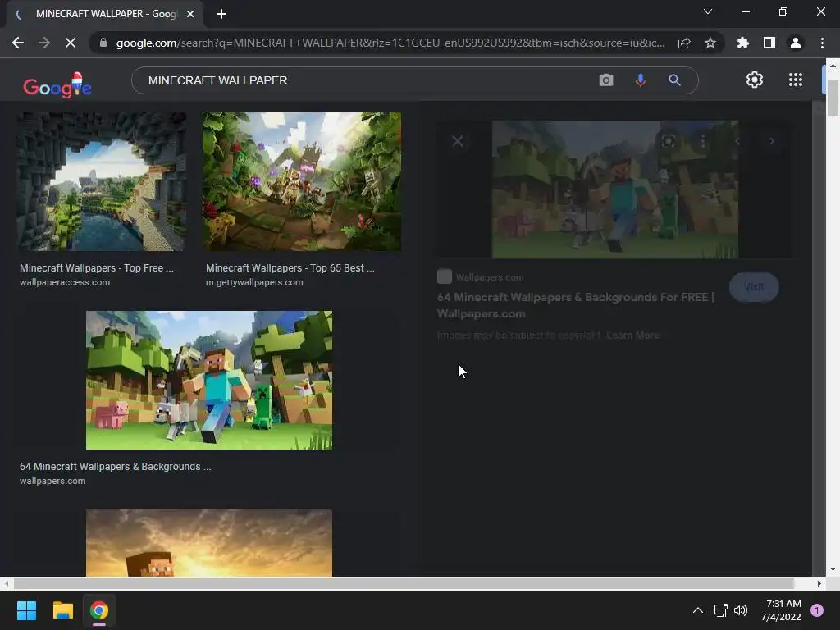Viewport: 840px width, 630px height.
Task: Open the cave landscape wallpaper thumbnail
Action: 101,181
